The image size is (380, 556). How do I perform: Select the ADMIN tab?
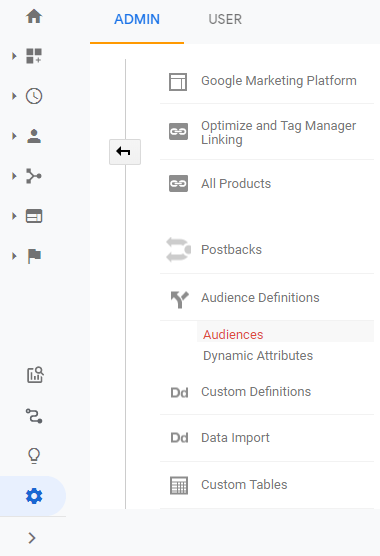click(x=137, y=19)
